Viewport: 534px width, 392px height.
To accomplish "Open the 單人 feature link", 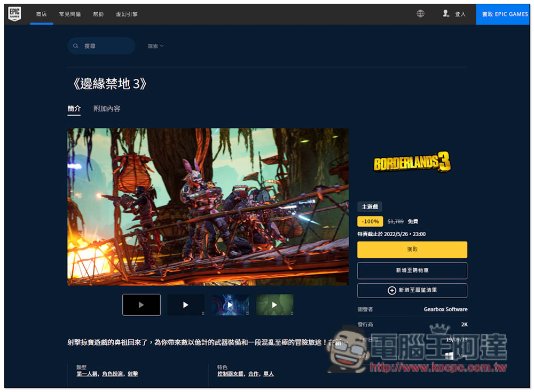I will click(x=269, y=374).
